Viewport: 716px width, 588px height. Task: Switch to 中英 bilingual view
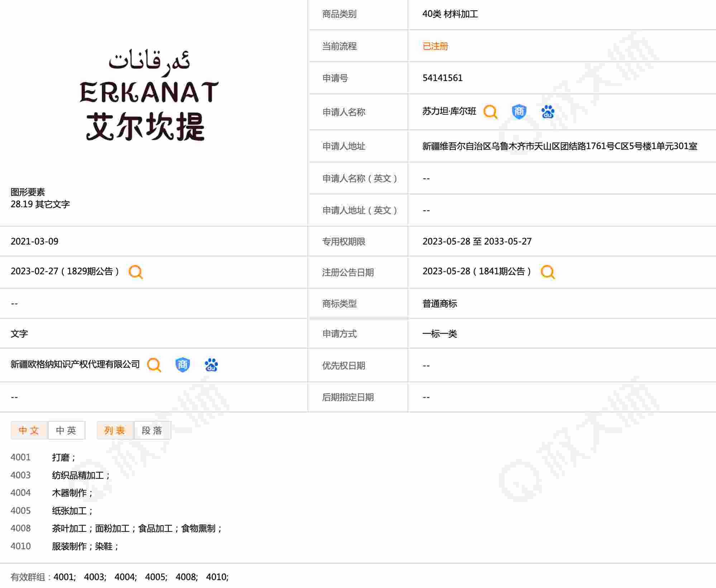pos(67,430)
